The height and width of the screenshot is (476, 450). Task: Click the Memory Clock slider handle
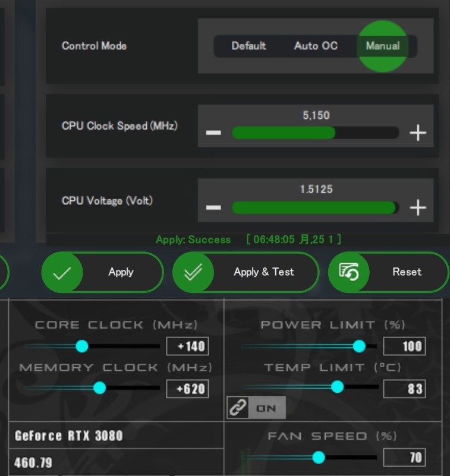point(99,387)
